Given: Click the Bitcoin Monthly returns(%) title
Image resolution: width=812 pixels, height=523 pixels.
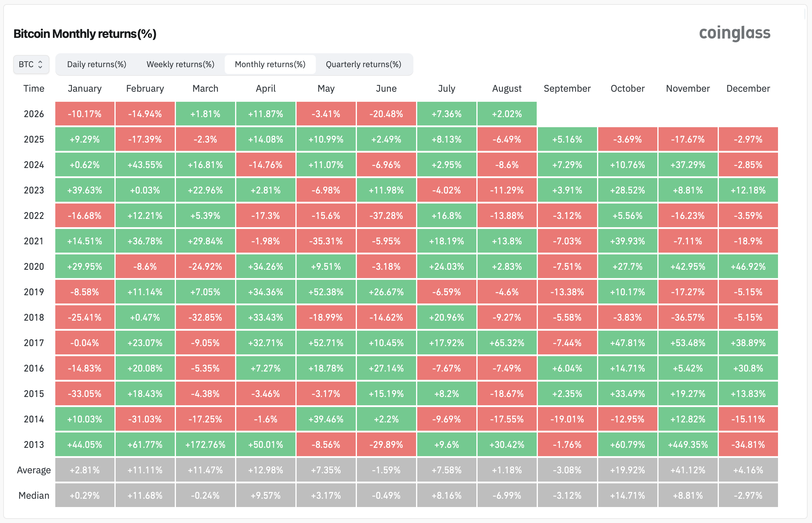Looking at the screenshot, I should pyautogui.click(x=85, y=34).
